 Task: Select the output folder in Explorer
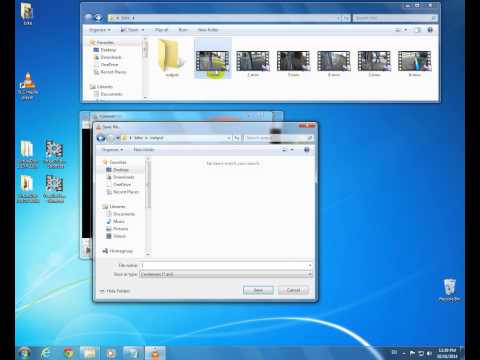172,58
